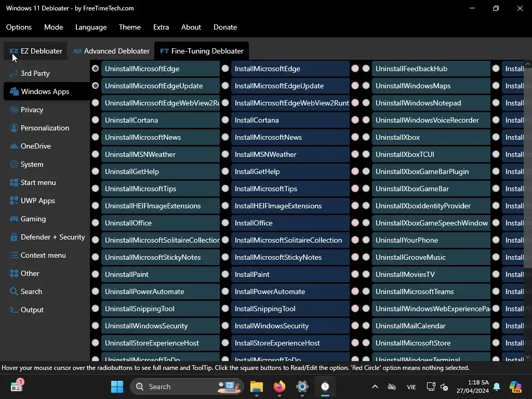Screen dimensions: 532x399
Task: Click the InstallMicrosoftTips button
Action: click(x=290, y=189)
